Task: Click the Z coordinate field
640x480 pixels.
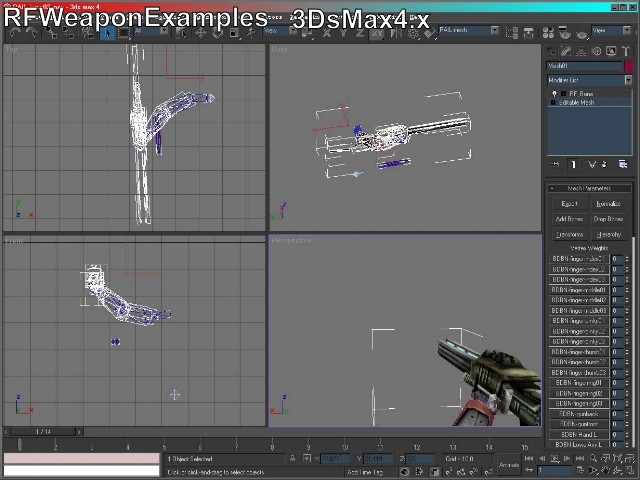Action: click(x=420, y=459)
